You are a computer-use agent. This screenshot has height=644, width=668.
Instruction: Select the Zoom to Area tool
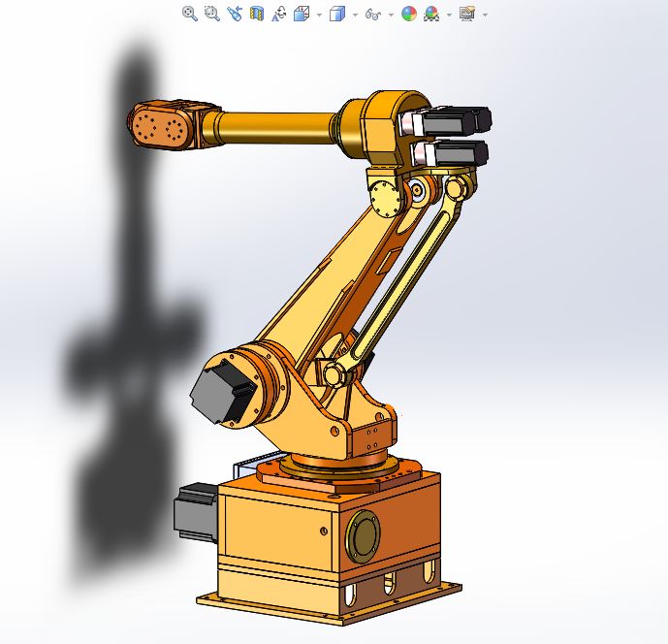[211, 14]
